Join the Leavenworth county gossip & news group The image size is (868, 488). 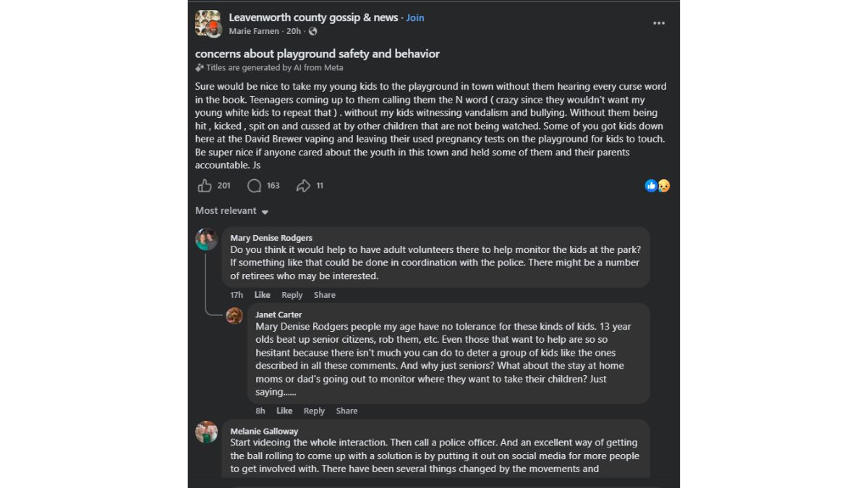pos(415,17)
